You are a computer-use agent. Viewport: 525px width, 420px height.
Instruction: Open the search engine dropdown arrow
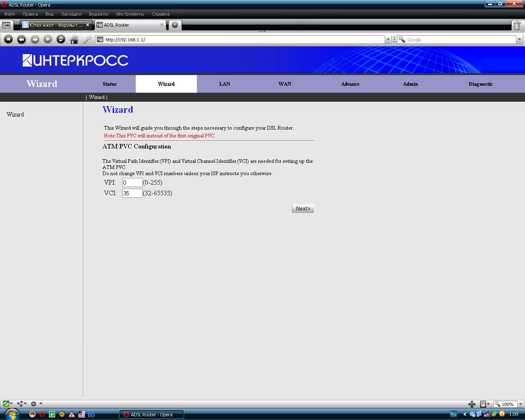[x=519, y=40]
